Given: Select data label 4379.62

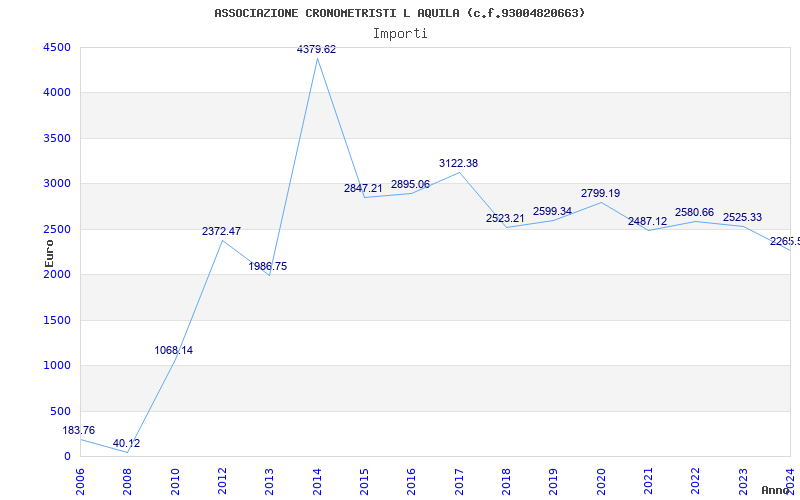Looking at the screenshot, I should coord(316,49).
